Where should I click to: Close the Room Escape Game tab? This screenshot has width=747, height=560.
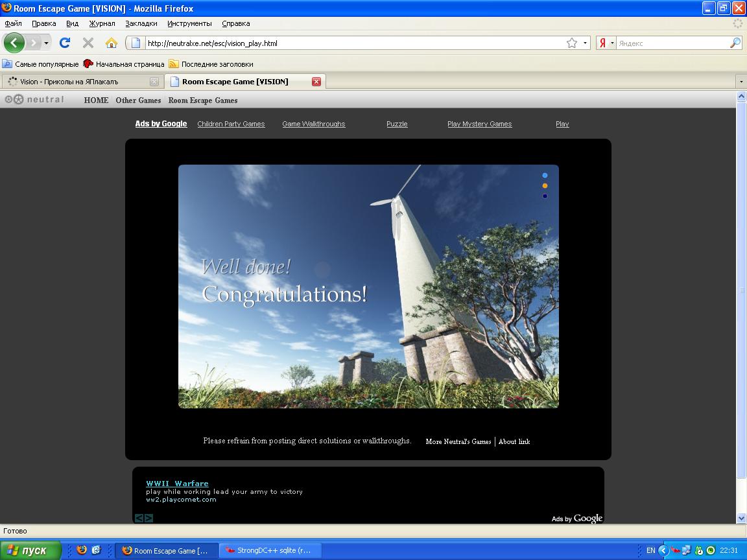click(316, 82)
